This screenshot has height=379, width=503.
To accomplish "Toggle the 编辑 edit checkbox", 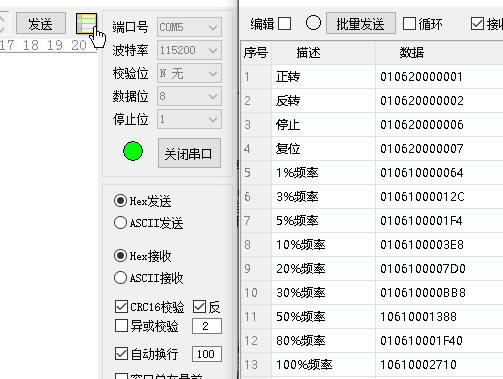I will pyautogui.click(x=284, y=24).
